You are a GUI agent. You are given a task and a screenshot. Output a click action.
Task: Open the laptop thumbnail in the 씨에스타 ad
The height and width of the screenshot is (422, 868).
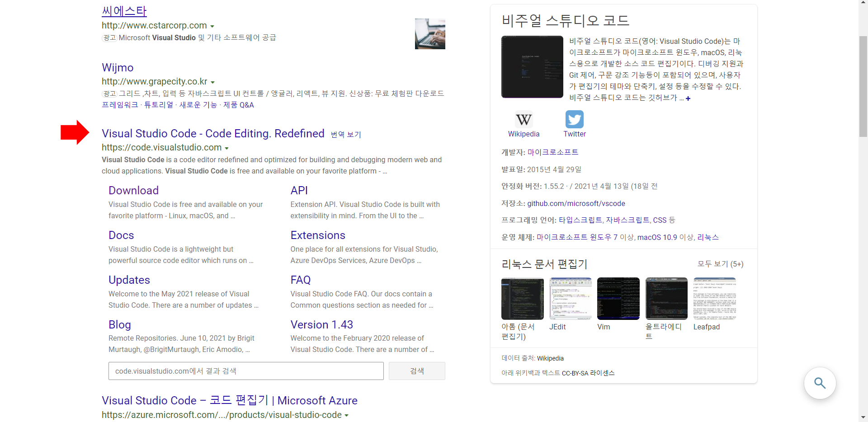(430, 34)
